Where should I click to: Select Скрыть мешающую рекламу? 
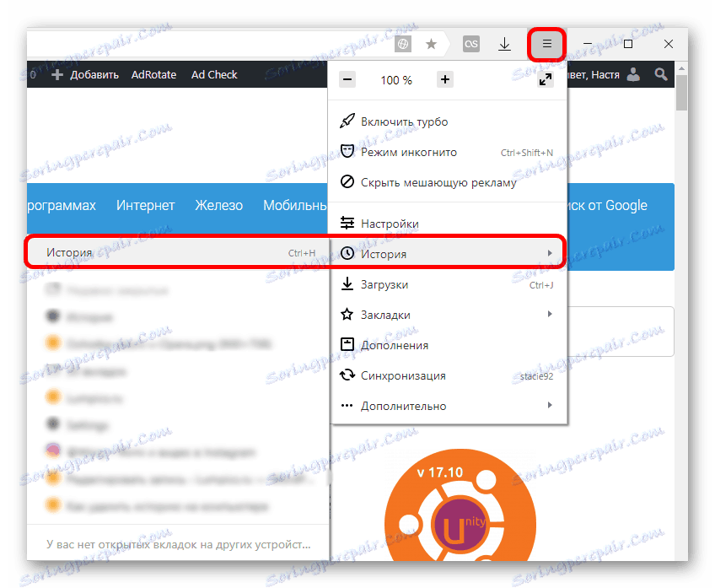point(448,182)
